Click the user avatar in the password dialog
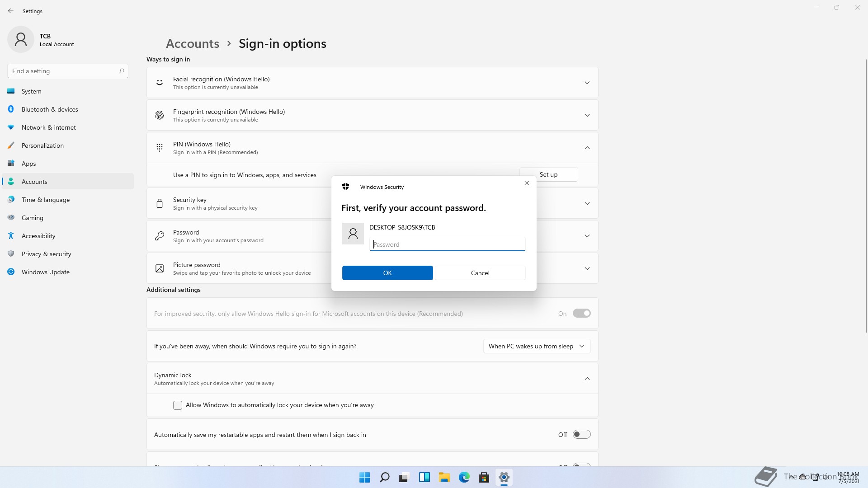 pos(353,234)
